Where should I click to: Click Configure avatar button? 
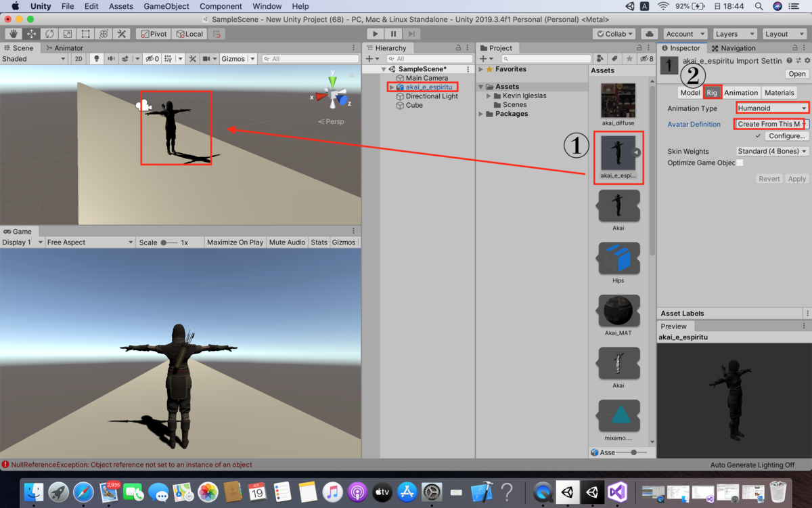click(786, 136)
